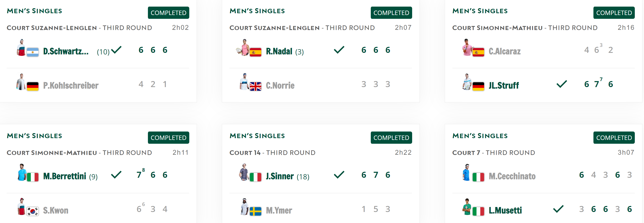644x223 pixels.
Task: Click South Korea flag beside S.Kwon
Action: click(33, 211)
